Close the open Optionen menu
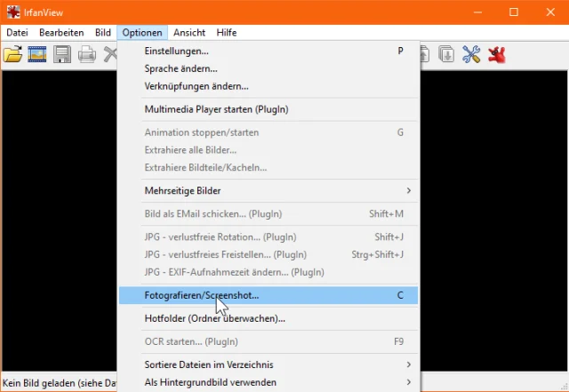 click(142, 33)
